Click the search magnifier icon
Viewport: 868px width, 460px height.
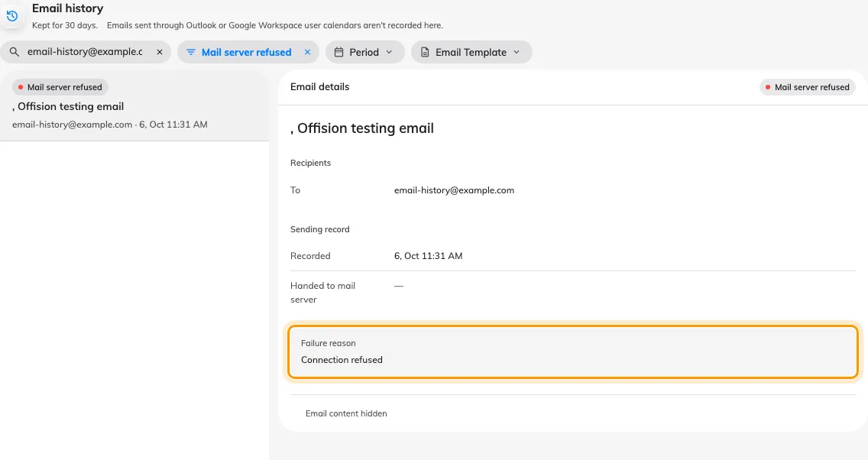15,52
